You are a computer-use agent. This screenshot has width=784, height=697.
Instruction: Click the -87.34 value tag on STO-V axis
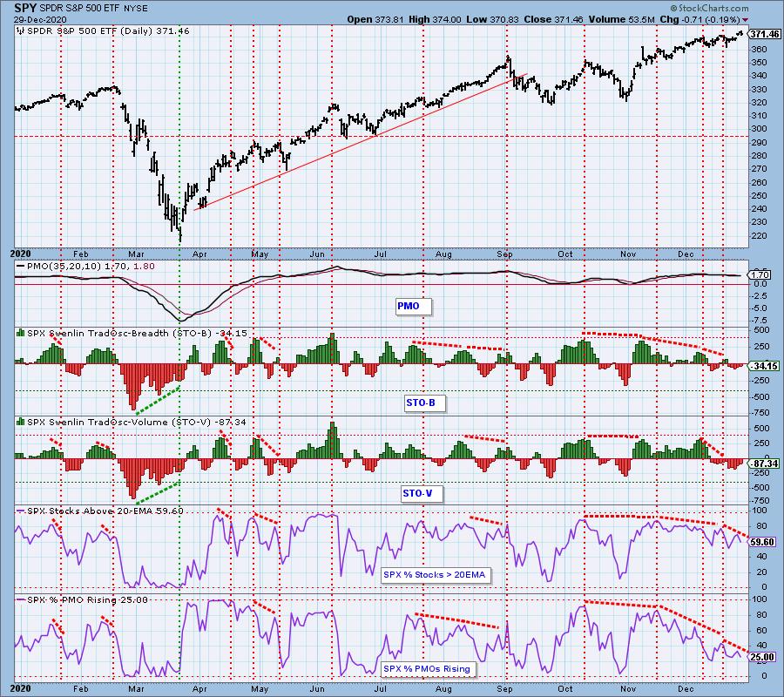click(x=765, y=464)
